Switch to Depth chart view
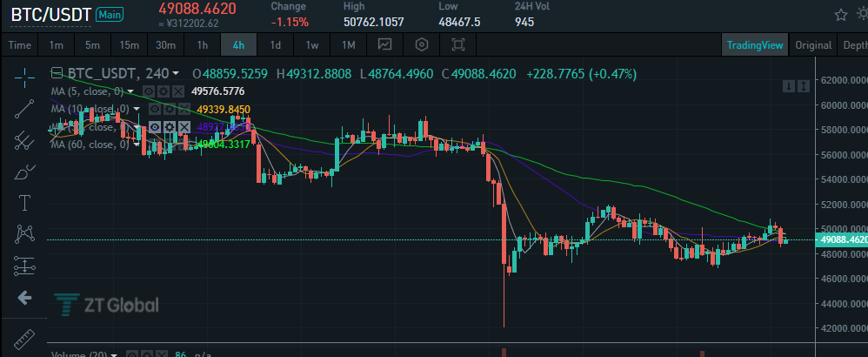The height and width of the screenshot is (357, 868). [x=853, y=45]
